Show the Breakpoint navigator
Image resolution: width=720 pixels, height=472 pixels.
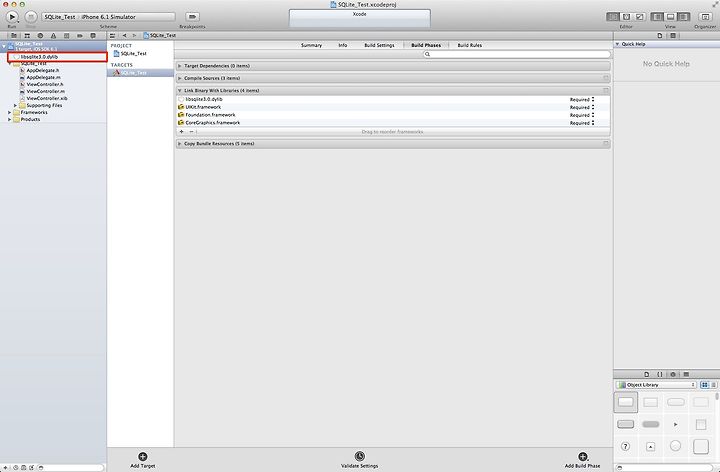pos(80,35)
